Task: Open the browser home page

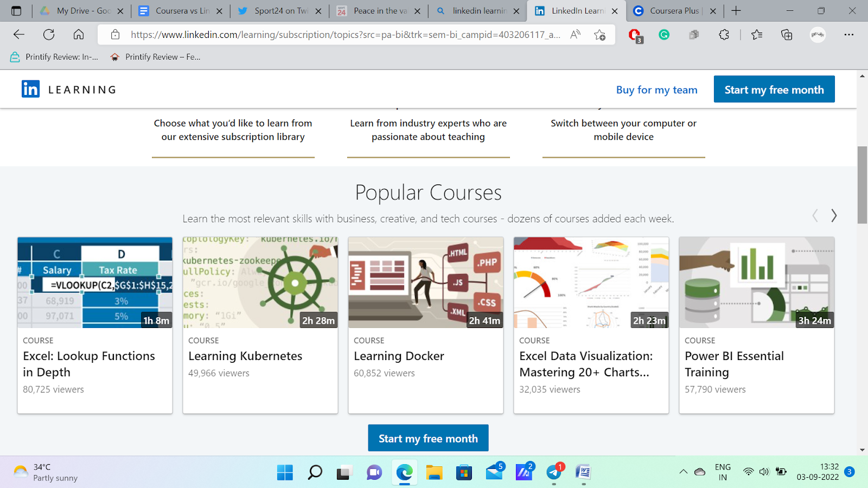Action: click(79, 35)
